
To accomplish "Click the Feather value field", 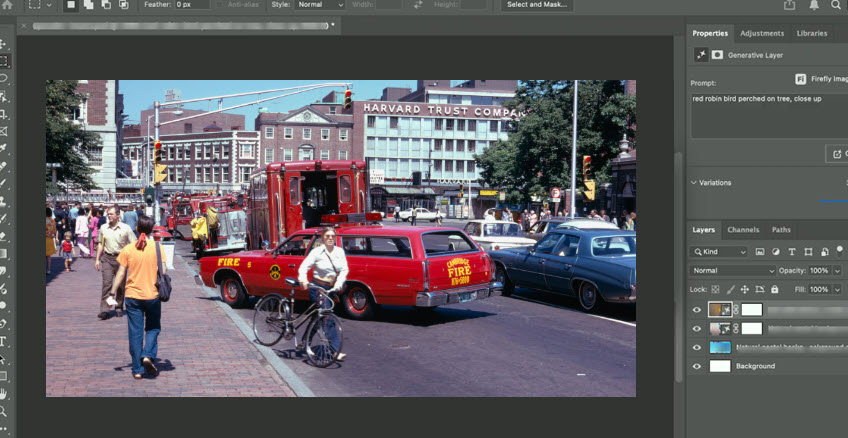I will (193, 4).
